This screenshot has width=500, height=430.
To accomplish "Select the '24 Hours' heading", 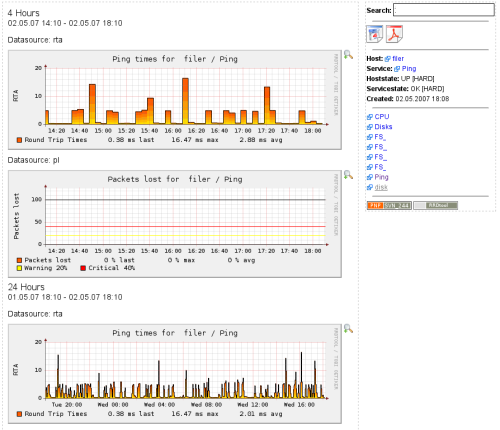I will [x=26, y=287].
